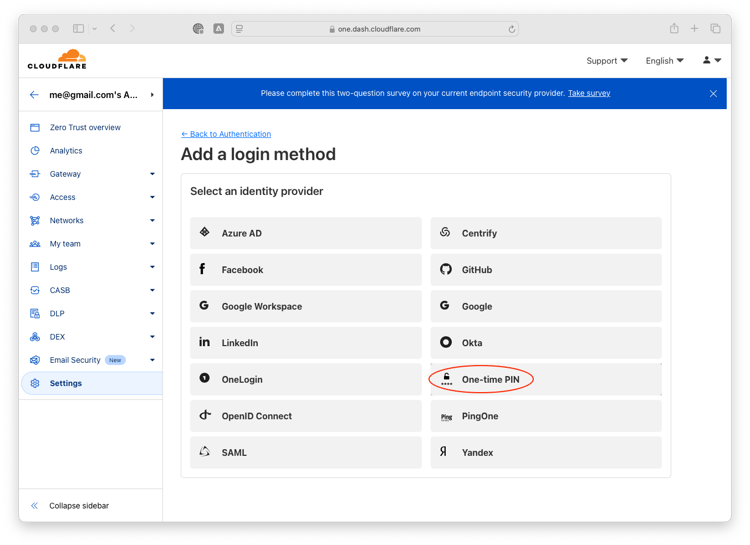The height and width of the screenshot is (545, 750).
Task: Click the Gateway sidebar icon
Action: click(35, 174)
